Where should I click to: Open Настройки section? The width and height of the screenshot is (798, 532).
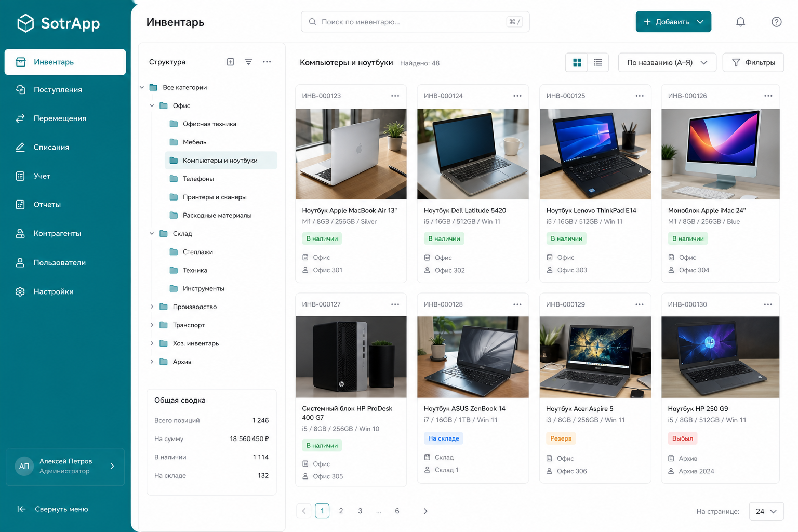65,291
